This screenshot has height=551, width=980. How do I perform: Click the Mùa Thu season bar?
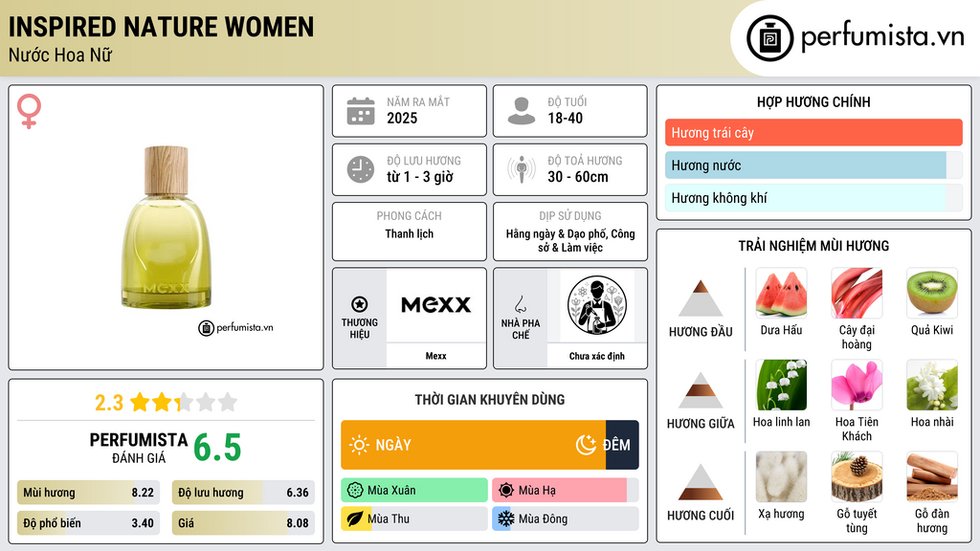coord(414,518)
